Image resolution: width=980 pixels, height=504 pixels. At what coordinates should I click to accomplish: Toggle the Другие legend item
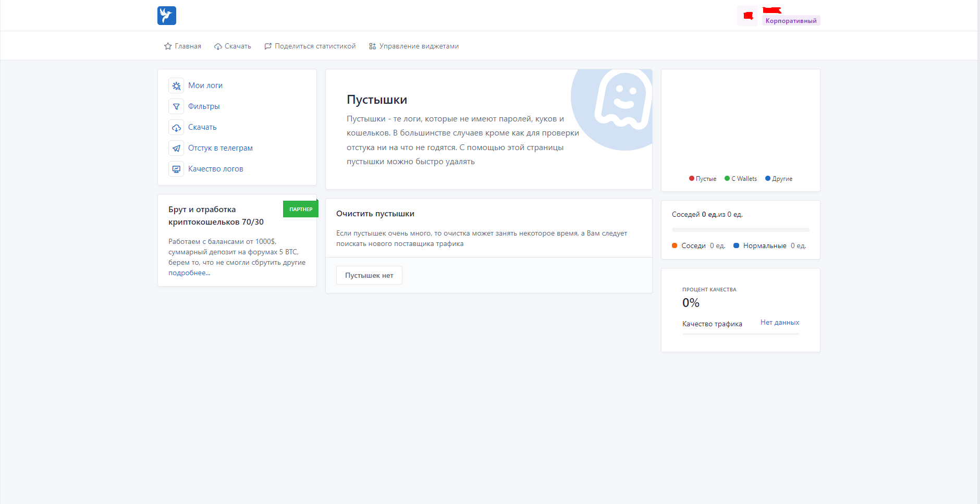click(x=779, y=179)
